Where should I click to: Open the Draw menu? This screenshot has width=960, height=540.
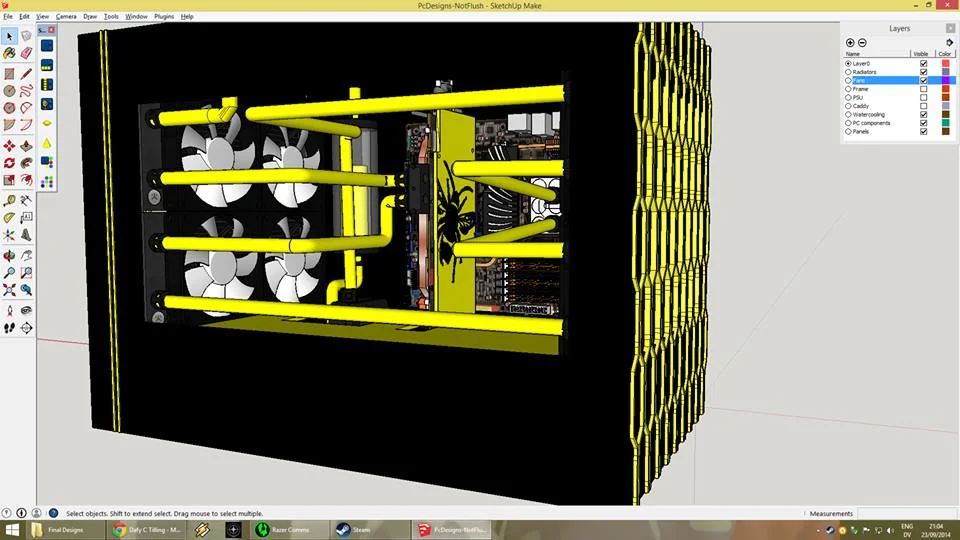(90, 17)
